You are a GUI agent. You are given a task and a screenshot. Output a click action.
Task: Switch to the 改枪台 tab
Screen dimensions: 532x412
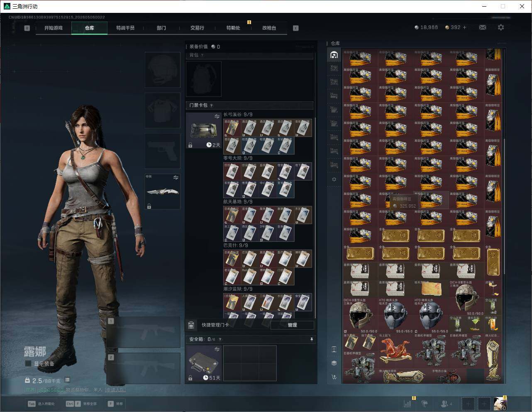point(269,28)
